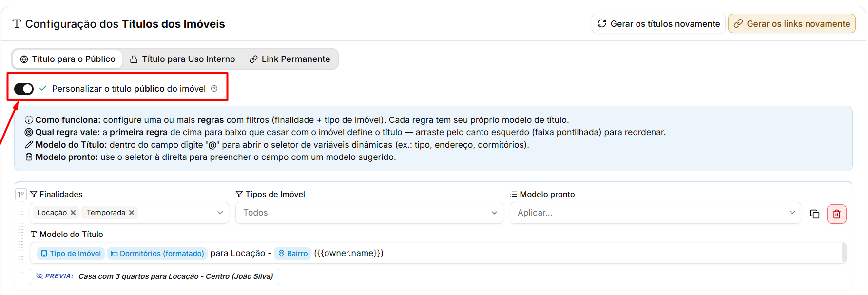Click the help question mark icon beside Personalizar

(x=214, y=88)
